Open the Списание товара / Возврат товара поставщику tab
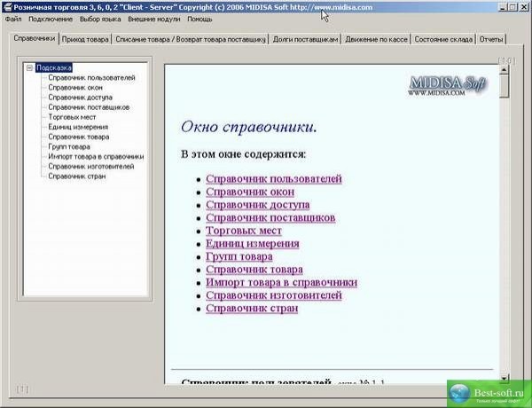 (191, 39)
